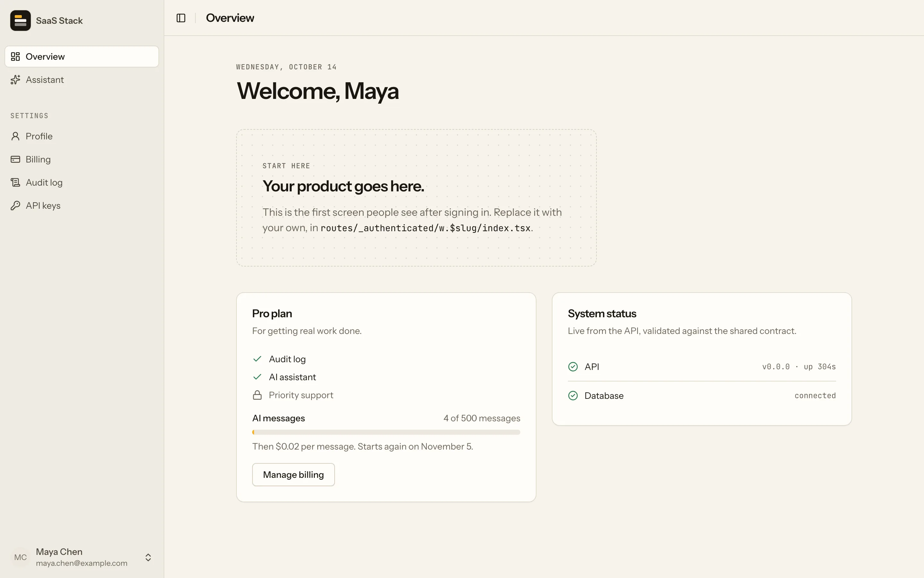Image resolution: width=924 pixels, height=578 pixels.
Task: Click Live from the API description text
Action: 682,331
